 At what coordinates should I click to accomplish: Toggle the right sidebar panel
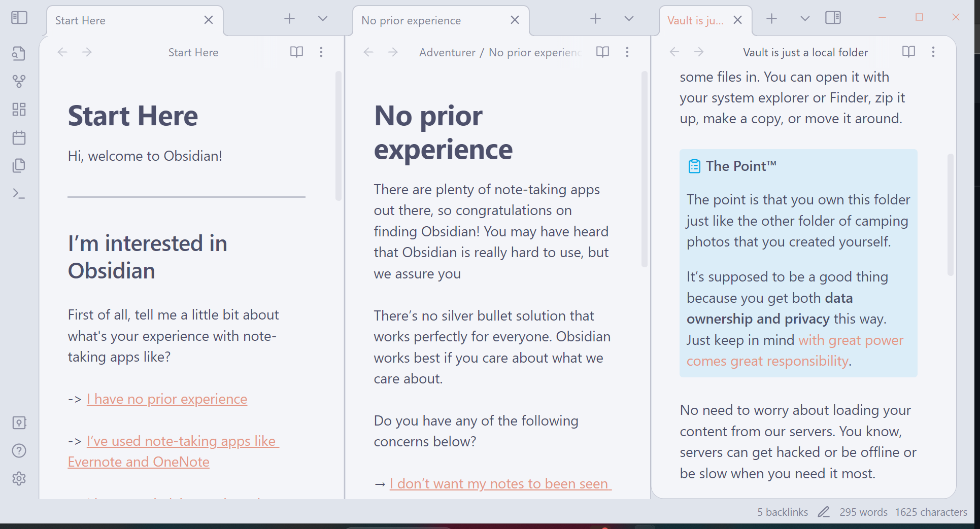(832, 17)
